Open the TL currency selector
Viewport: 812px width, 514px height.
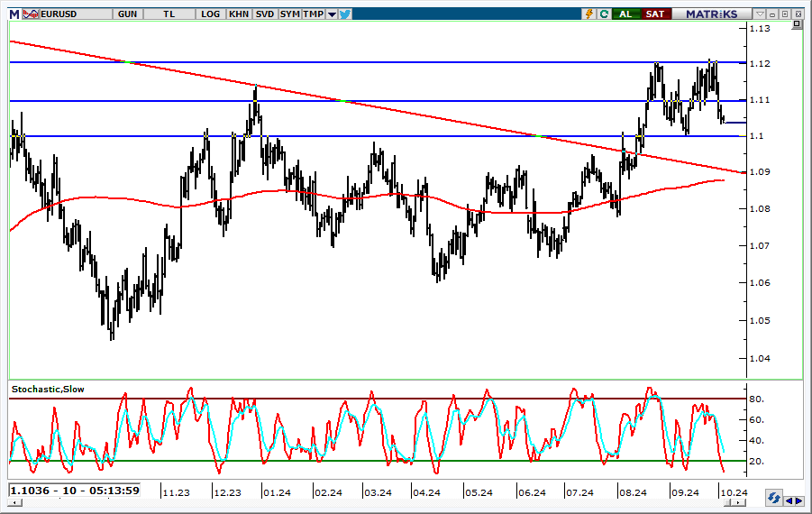point(169,14)
